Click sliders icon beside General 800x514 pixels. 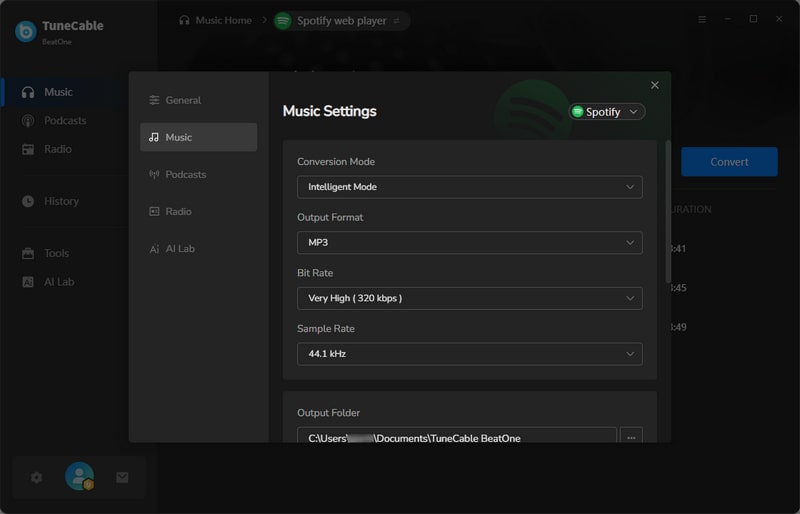154,100
